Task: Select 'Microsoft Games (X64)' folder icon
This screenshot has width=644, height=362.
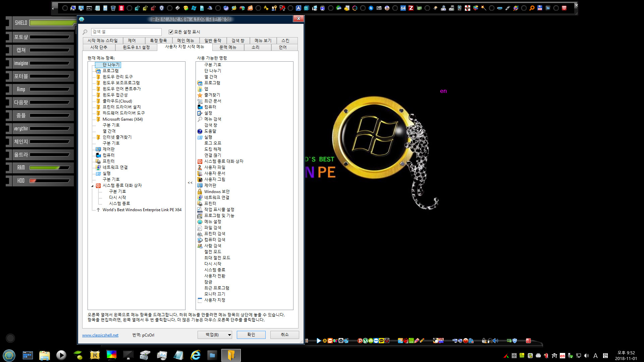Action: click(x=98, y=119)
